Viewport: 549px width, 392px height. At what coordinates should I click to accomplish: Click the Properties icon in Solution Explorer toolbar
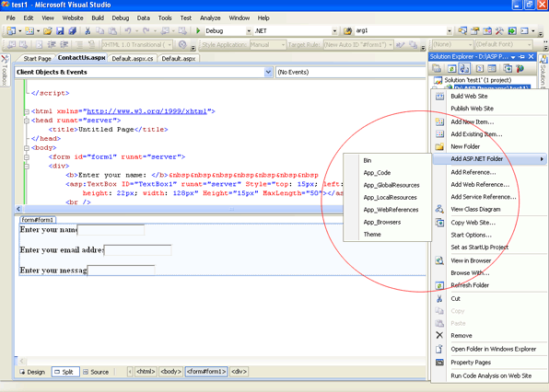[x=437, y=68]
